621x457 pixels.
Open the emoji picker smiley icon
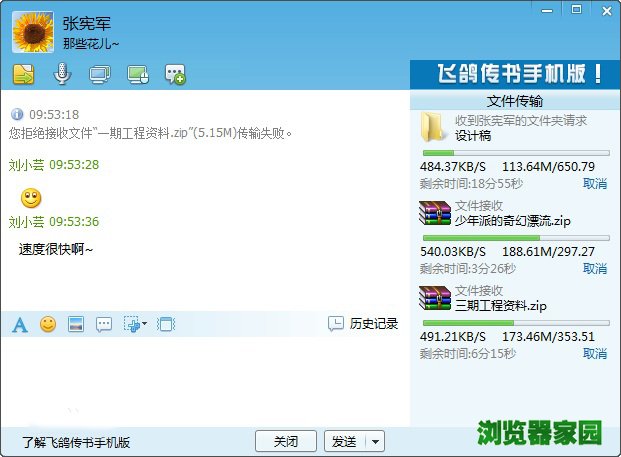click(47, 324)
